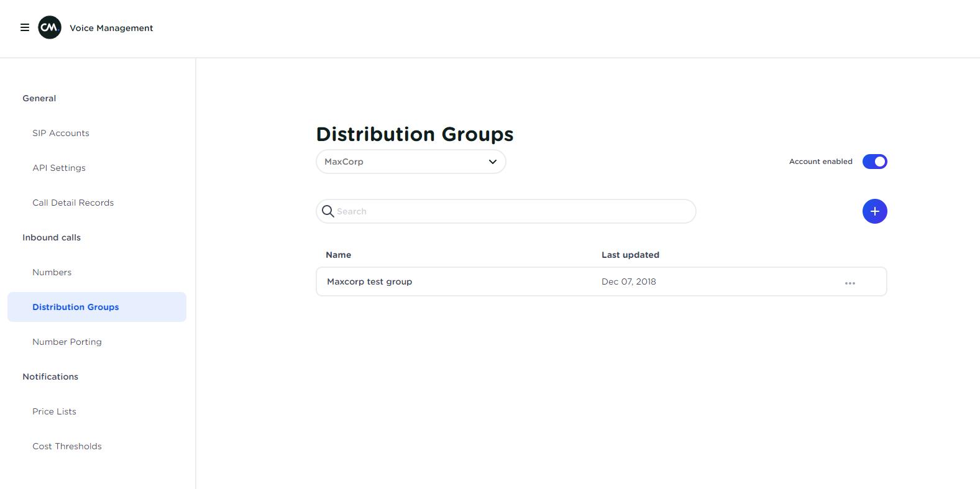The height and width of the screenshot is (489, 980).
Task: Navigate to Number Porting
Action: click(x=67, y=342)
